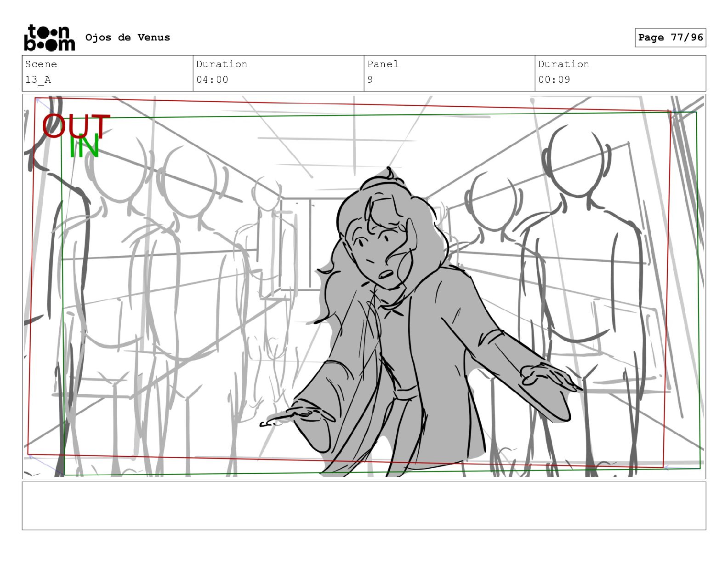Click the Toon Boom logo
Screen dimensions: 728x563
[49, 37]
